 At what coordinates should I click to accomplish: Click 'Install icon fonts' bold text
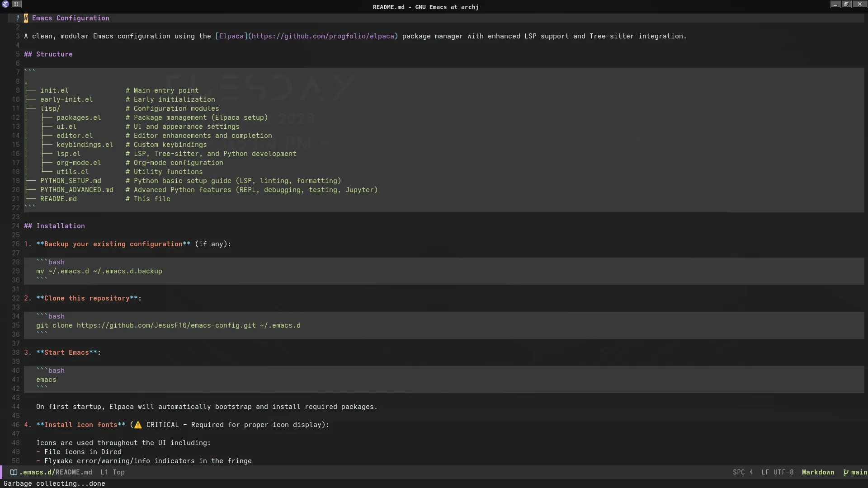click(x=81, y=425)
